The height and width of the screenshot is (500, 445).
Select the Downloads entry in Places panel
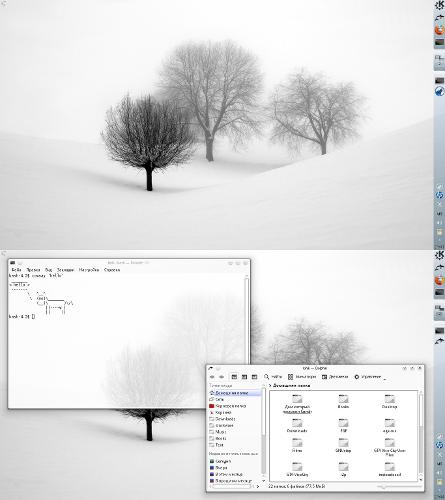(x=235, y=419)
